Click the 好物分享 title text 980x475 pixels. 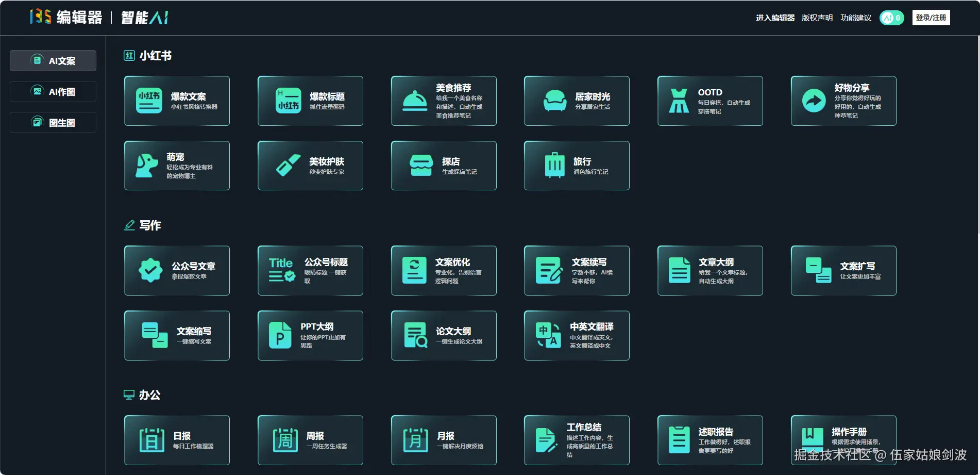tap(852, 88)
